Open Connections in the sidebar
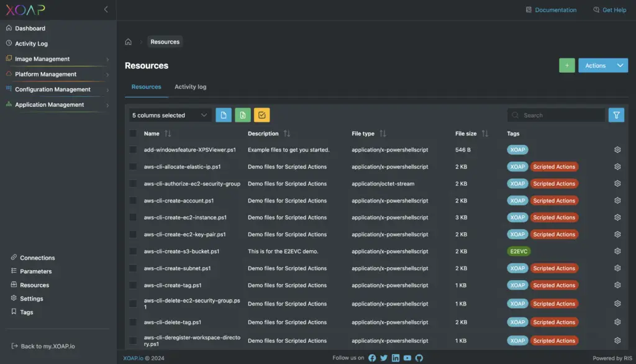Screen dimensions: 636x364 pos(37,258)
